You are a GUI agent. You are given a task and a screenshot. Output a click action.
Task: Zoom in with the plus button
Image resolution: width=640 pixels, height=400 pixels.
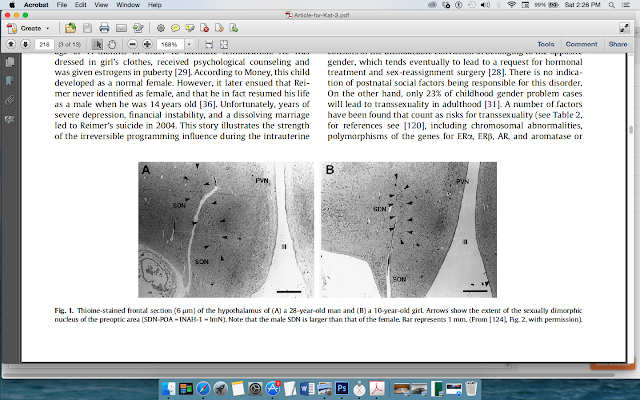point(147,44)
